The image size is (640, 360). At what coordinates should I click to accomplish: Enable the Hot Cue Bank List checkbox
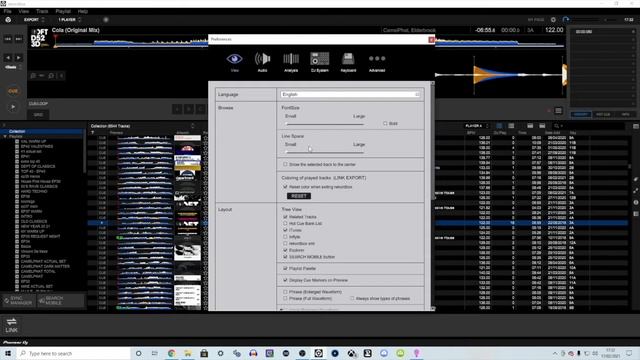[285, 224]
